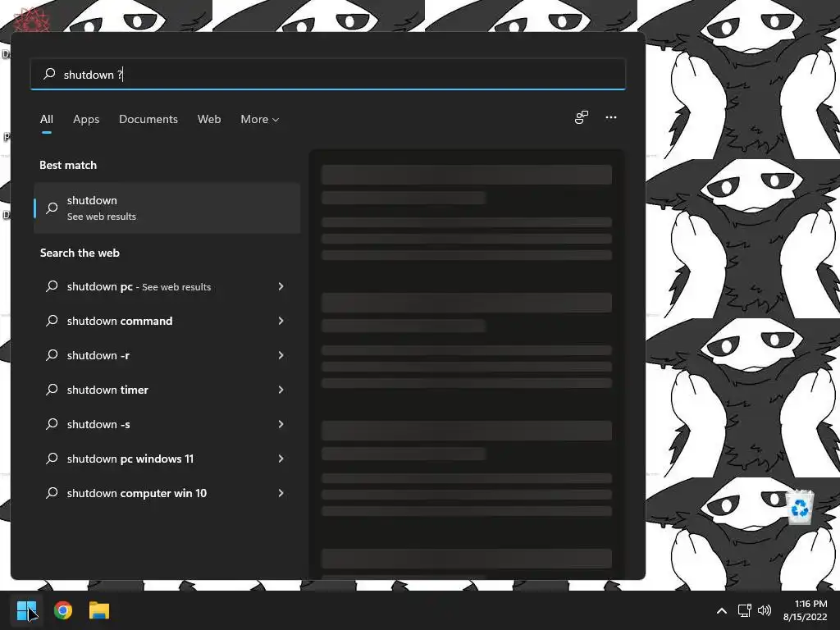The width and height of the screenshot is (840, 630).
Task: Expand the arrow for shutdown -s
Action: (x=281, y=424)
